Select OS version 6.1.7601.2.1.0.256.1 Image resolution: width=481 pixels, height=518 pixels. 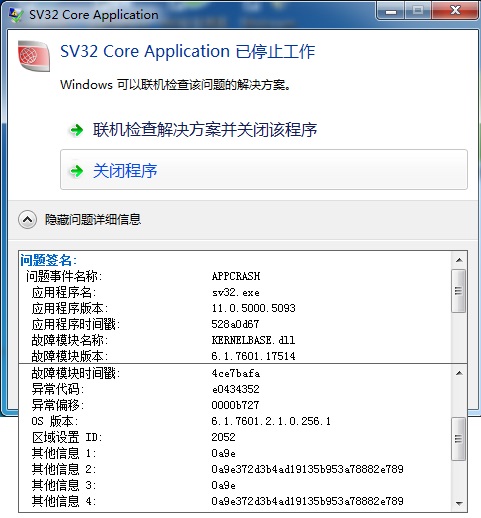tap(271, 421)
